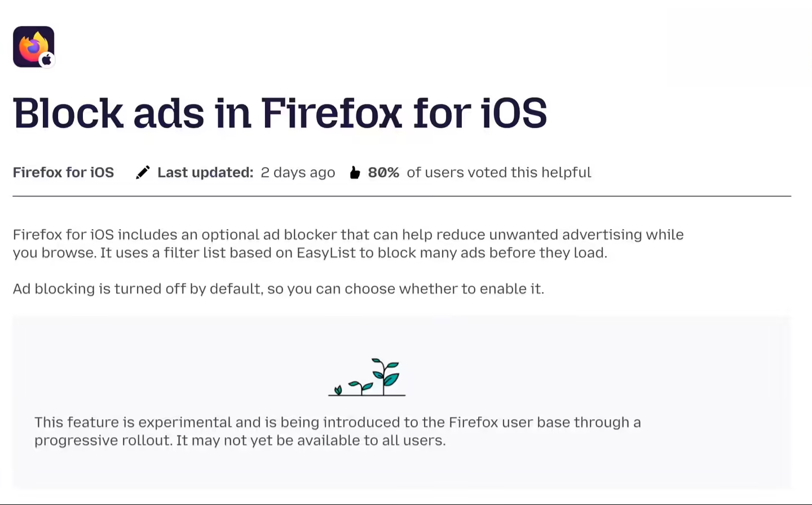Click the smallest sprout in the illustration
This screenshot has width=812, height=505.
pos(338,390)
